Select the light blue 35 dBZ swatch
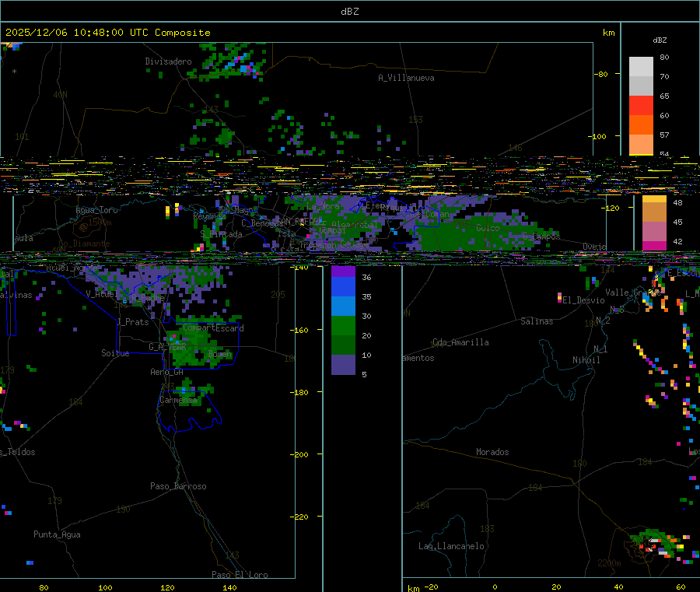Screen dimensions: 700x592 click(x=343, y=307)
